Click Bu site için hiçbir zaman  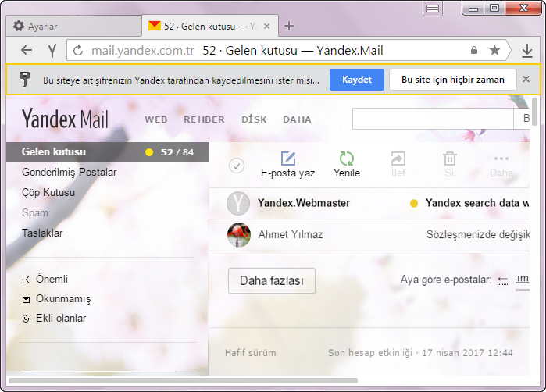453,80
